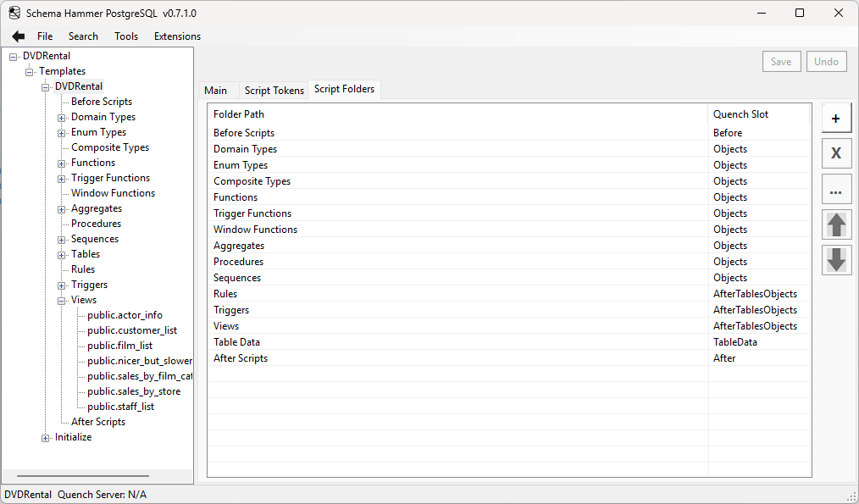The height and width of the screenshot is (504, 859).
Task: Collapse the Views tree node
Action: click(x=60, y=299)
